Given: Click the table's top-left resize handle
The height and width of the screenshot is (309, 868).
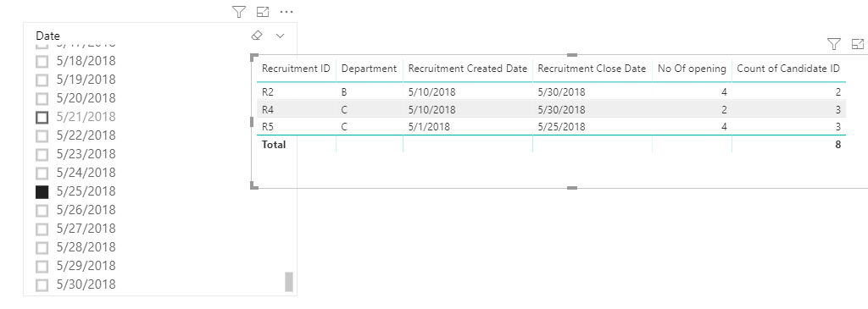Looking at the screenshot, I should click(x=254, y=57).
